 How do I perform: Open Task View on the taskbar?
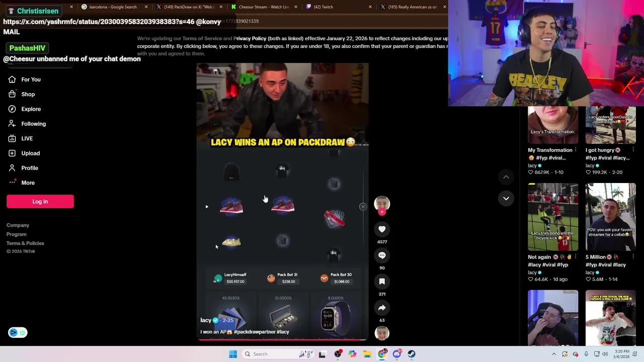[322, 354]
